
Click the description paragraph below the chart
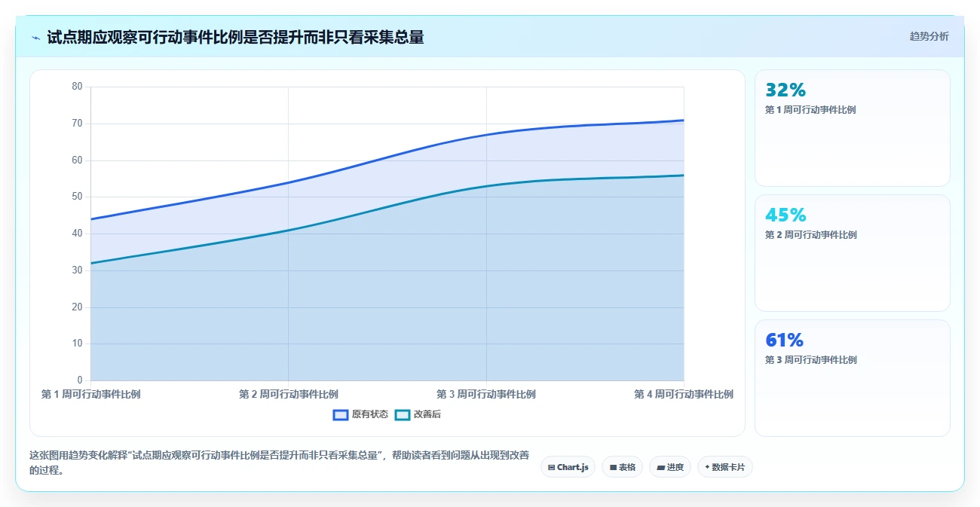[279, 463]
